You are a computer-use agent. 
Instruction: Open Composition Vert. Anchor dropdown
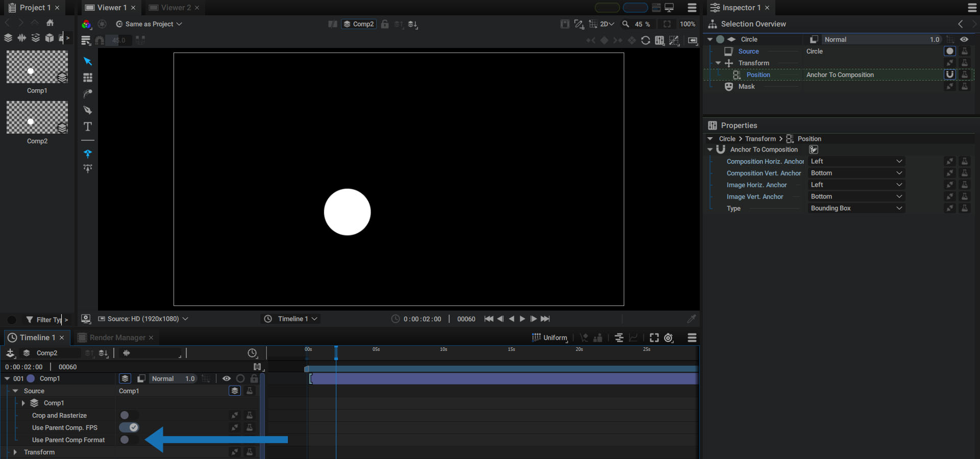click(x=856, y=173)
